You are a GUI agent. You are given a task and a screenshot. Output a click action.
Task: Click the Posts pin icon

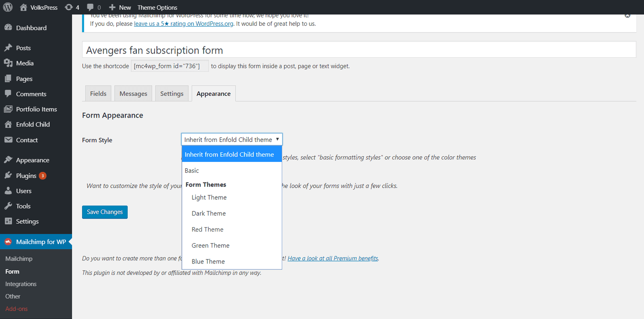[x=8, y=48]
